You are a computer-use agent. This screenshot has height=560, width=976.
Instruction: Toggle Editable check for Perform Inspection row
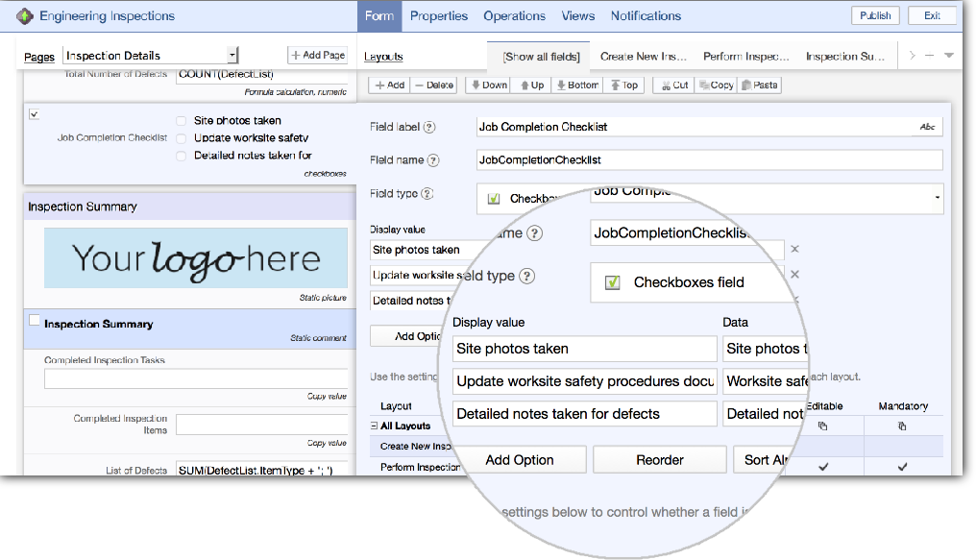pos(823,467)
